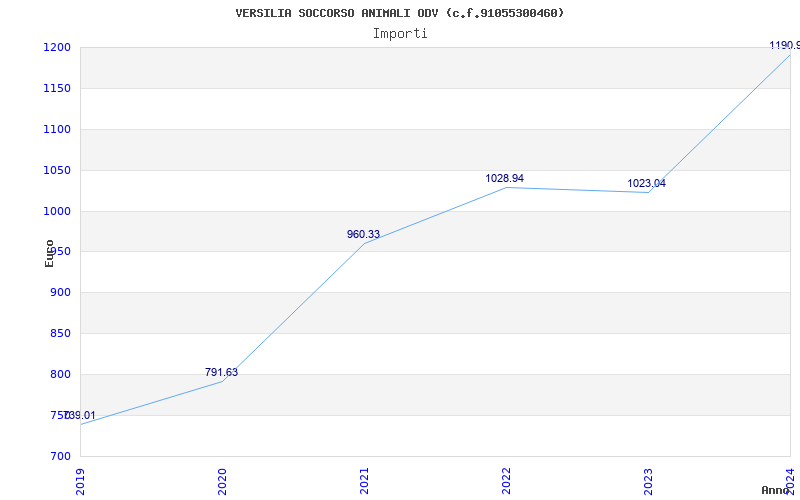Click the 800 y-axis tick label

60,374
